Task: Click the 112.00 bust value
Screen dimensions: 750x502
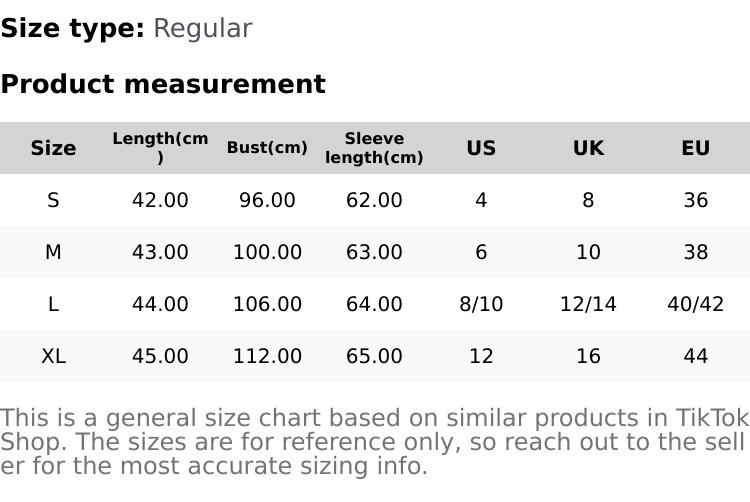Action: 267,356
